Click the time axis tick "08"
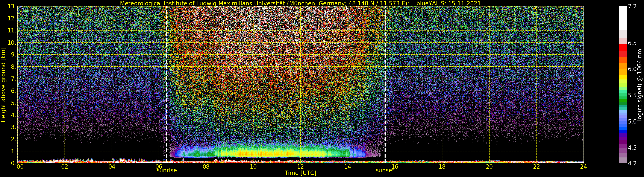The height and width of the screenshot is (177, 644). [x=206, y=166]
